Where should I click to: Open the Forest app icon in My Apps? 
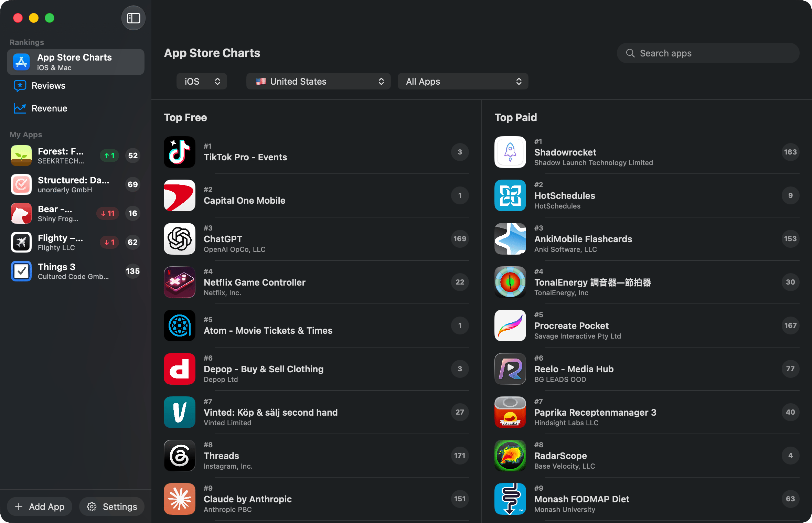tap(21, 156)
